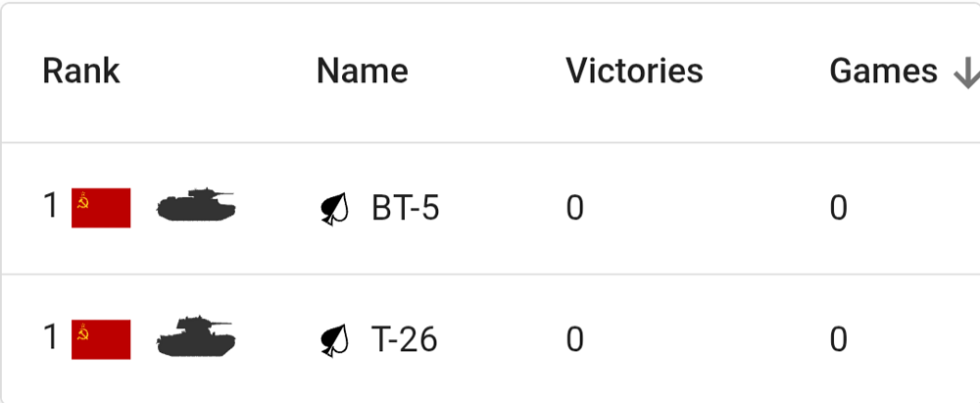Click the Victories value for BT-5
The width and height of the screenshot is (980, 403).
point(575,208)
